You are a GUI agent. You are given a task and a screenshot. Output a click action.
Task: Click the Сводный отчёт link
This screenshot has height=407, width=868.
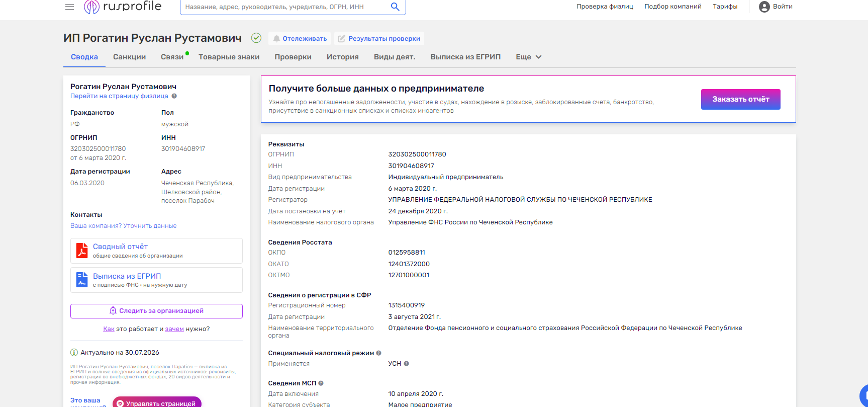(120, 247)
